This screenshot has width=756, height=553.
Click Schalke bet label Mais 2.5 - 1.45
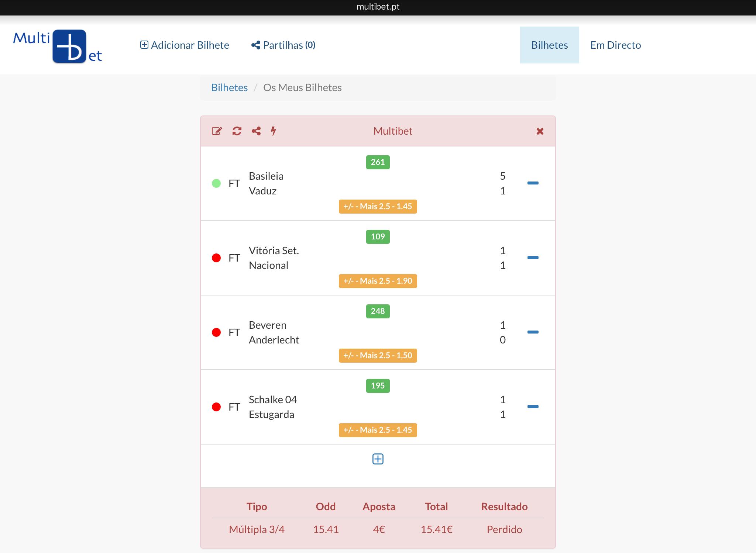click(378, 430)
